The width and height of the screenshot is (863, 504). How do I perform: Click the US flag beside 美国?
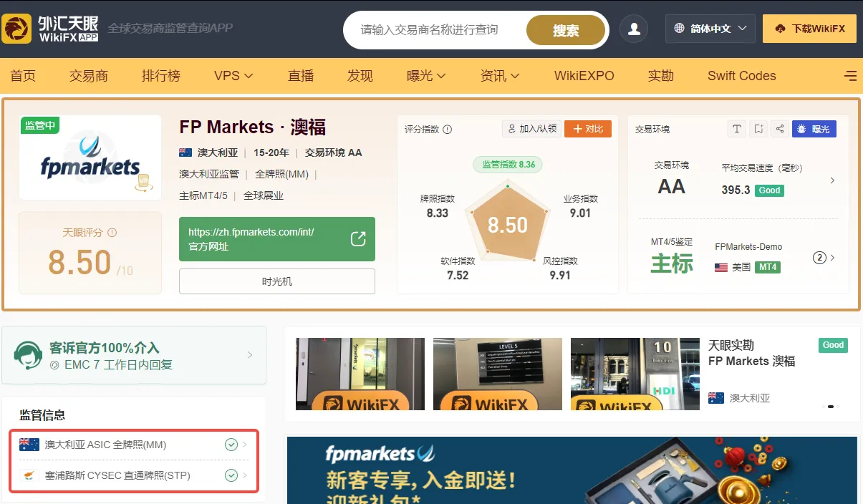click(721, 267)
